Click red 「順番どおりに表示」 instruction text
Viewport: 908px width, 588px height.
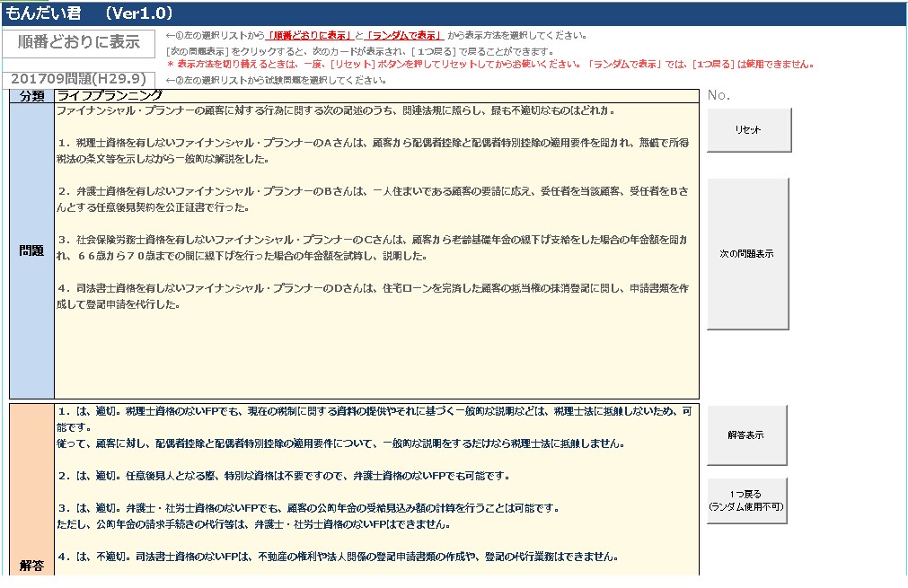click(x=309, y=36)
